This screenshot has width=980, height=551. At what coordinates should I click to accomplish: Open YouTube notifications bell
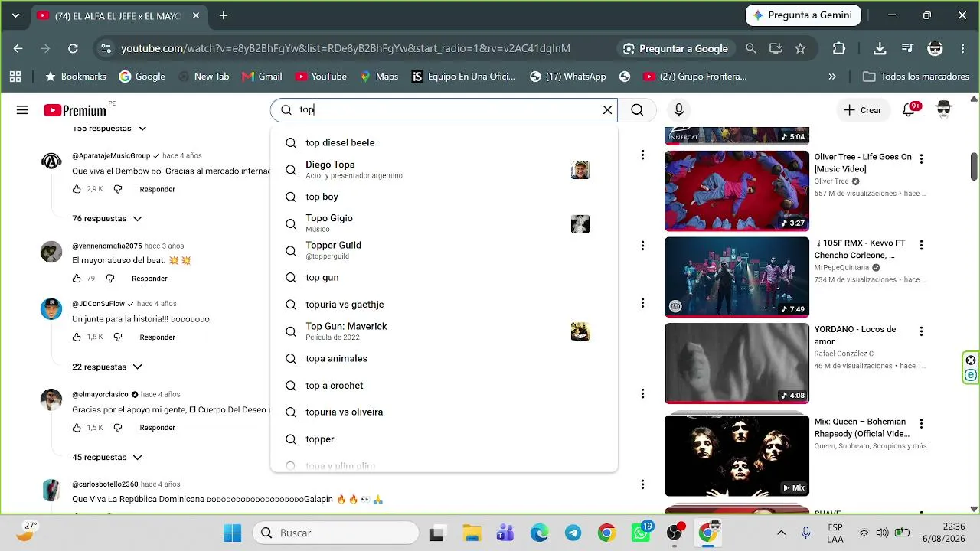(x=909, y=110)
